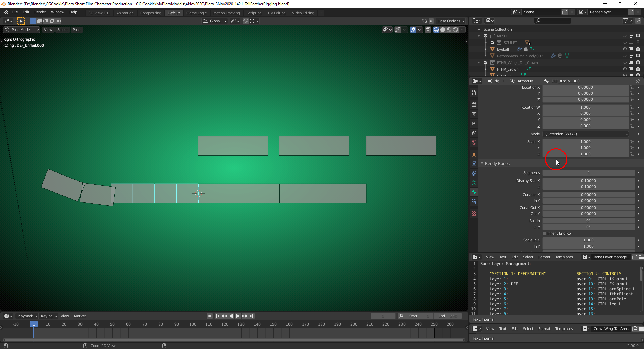Open the Templates menu in text editor
Screen dimensions: 644x349
point(564,257)
